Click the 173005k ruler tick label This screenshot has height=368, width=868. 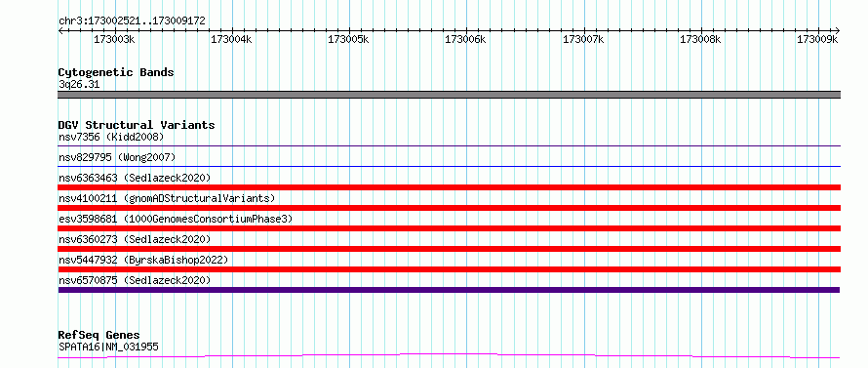(x=348, y=39)
